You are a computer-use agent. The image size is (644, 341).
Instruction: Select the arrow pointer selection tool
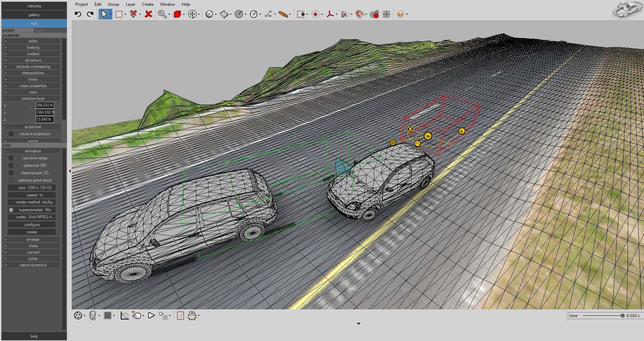click(104, 14)
